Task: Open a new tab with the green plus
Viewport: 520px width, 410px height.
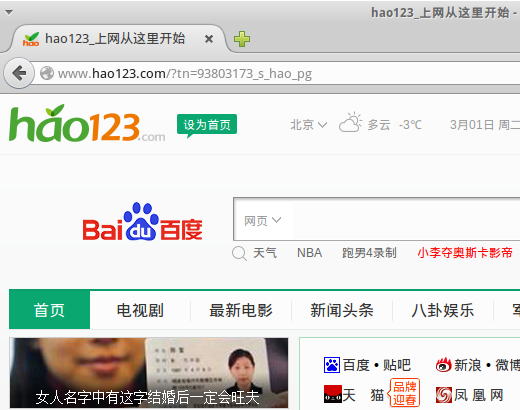Action: [x=242, y=39]
